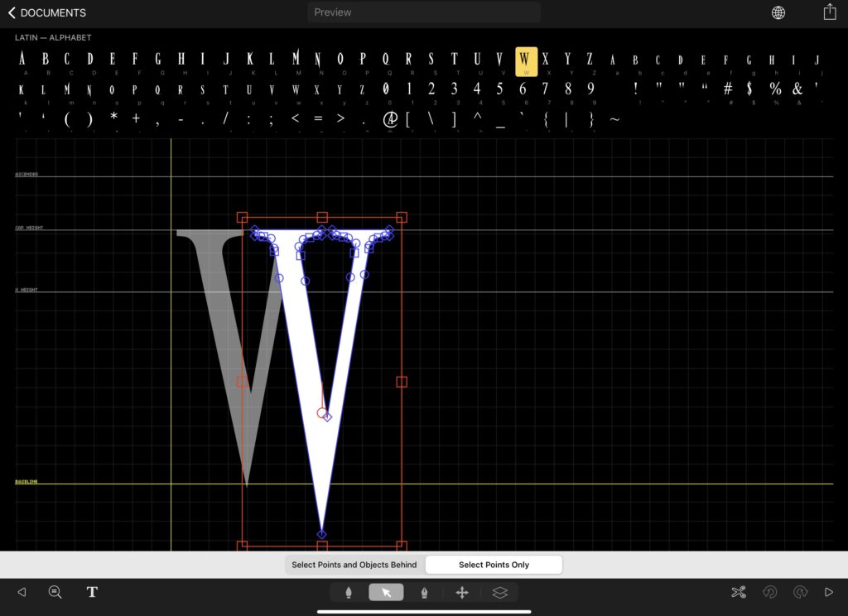Viewport: 848px width, 616px height.
Task: Tap the globe language icon
Action: click(x=778, y=12)
